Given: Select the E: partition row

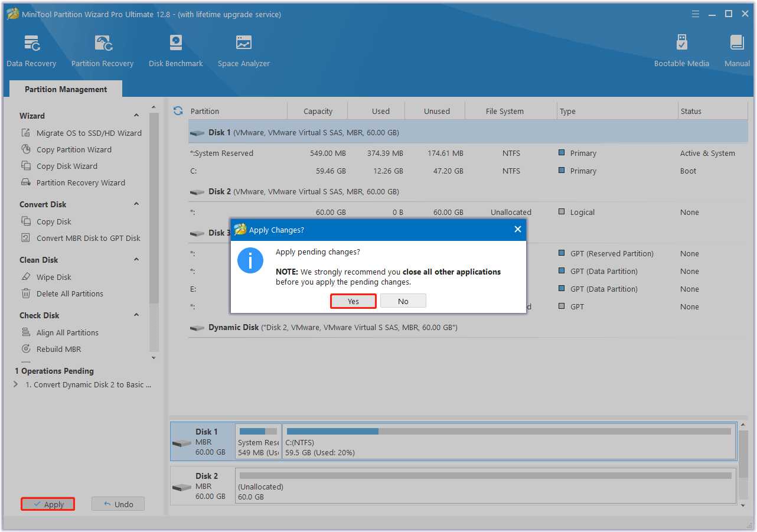Looking at the screenshot, I should pos(468,289).
